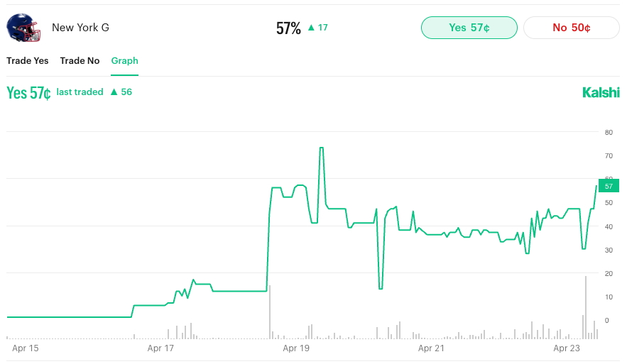627x364 pixels.
Task: Click the green 57 price tag on the chart axis
Action: click(609, 186)
